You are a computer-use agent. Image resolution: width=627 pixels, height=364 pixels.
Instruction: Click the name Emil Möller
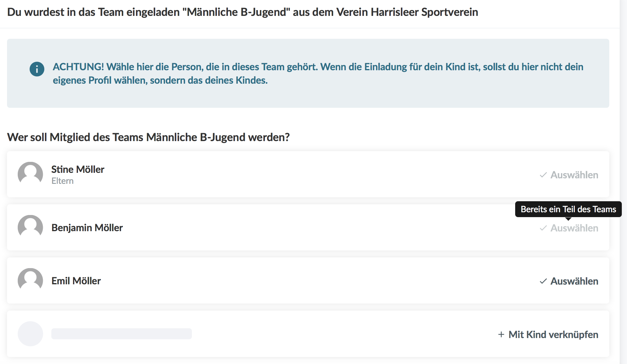tap(76, 281)
